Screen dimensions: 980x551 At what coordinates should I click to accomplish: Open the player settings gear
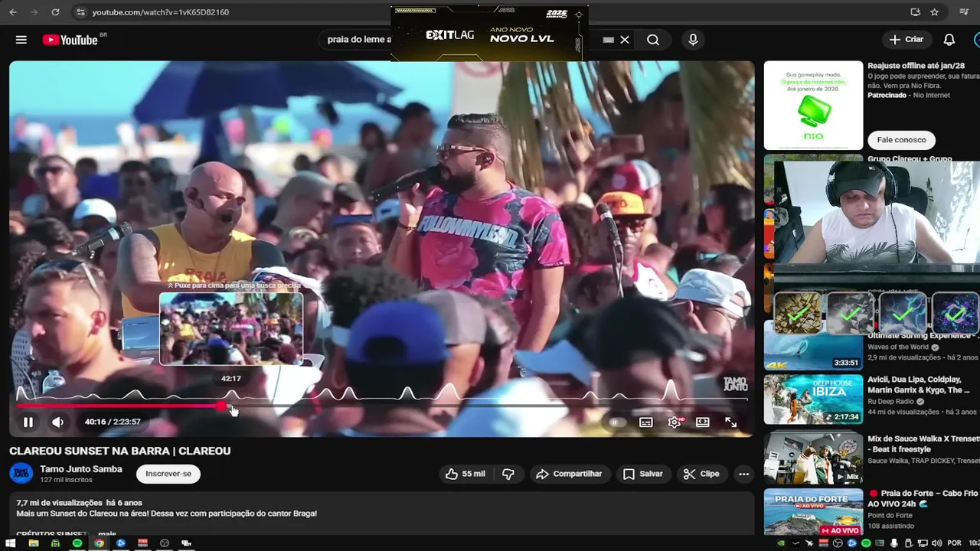(x=675, y=422)
